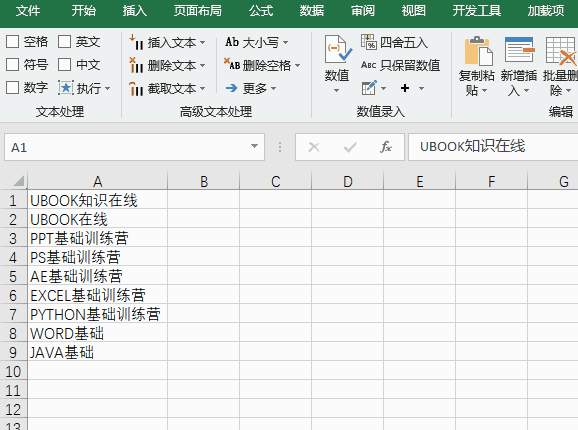Expand the dropdown beside the plus icon
The width and height of the screenshot is (578, 430).
421,88
